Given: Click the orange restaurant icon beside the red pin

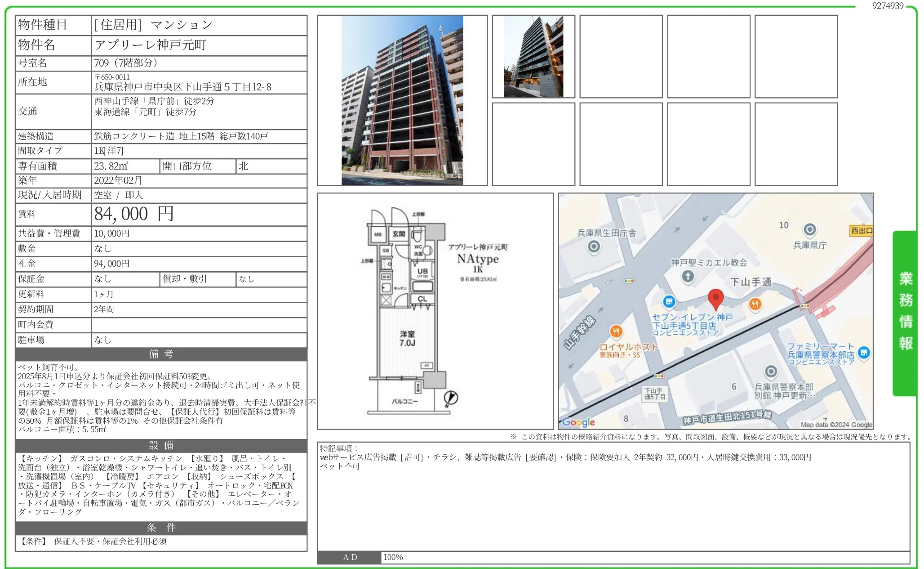Looking at the screenshot, I should (x=755, y=305).
